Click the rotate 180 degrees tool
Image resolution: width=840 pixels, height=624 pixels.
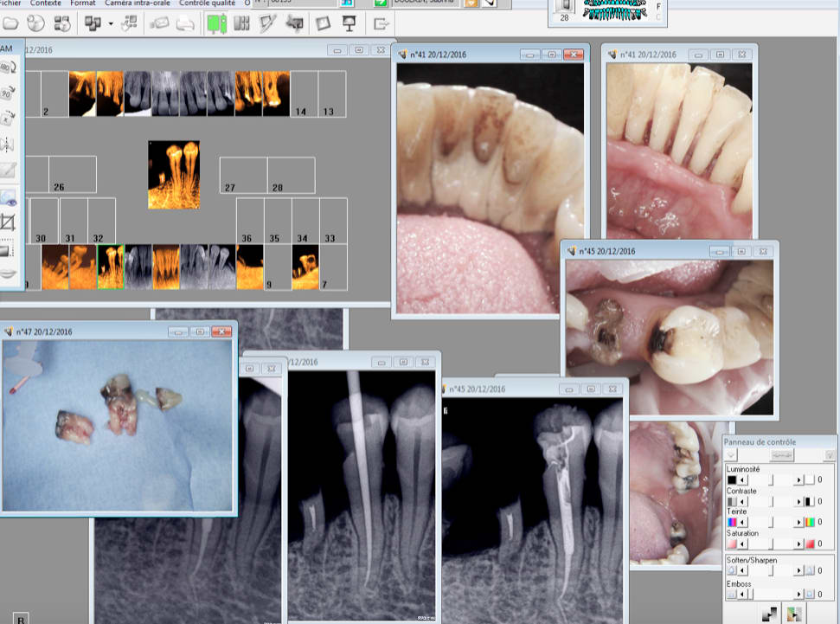click(x=7, y=68)
